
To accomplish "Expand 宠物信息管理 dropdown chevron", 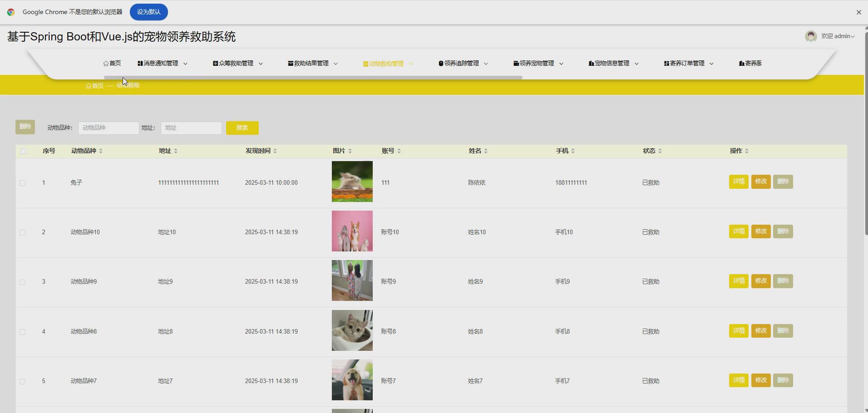I will [636, 64].
